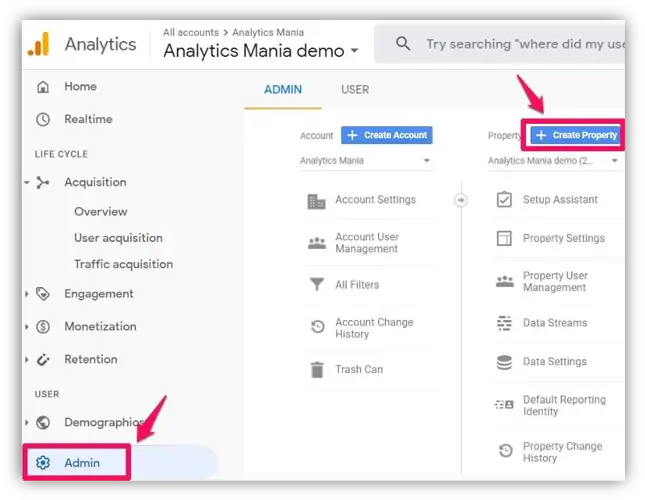Open Default Reporting Identity link
645x500 pixels.
pos(564,405)
